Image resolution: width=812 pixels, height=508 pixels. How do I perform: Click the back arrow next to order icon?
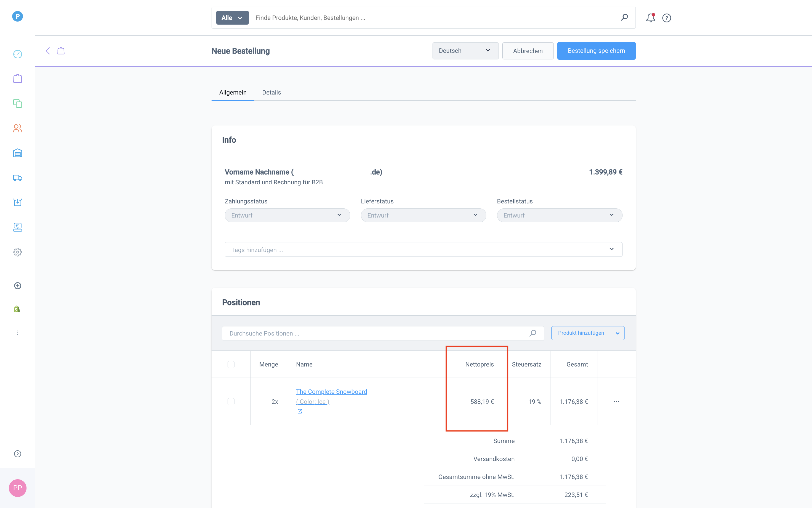click(48, 51)
